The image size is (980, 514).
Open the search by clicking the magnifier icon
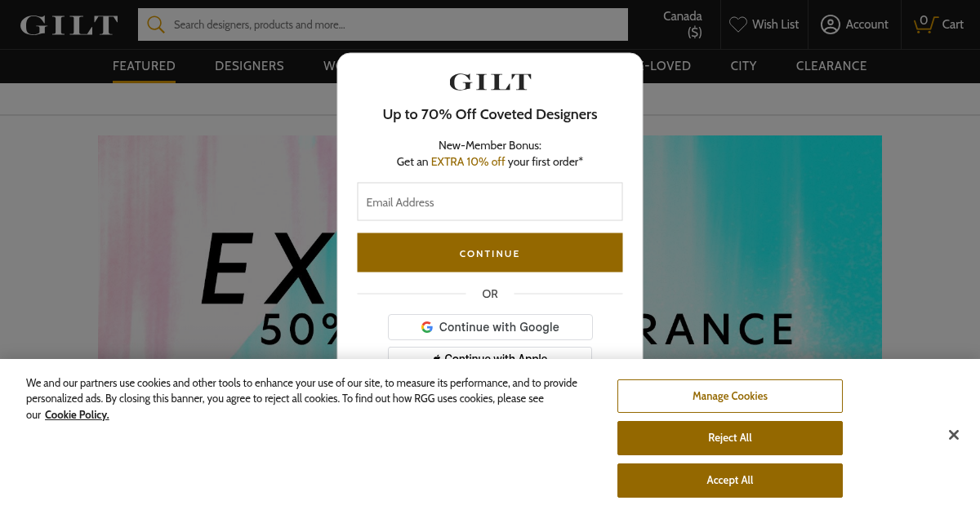click(x=156, y=24)
